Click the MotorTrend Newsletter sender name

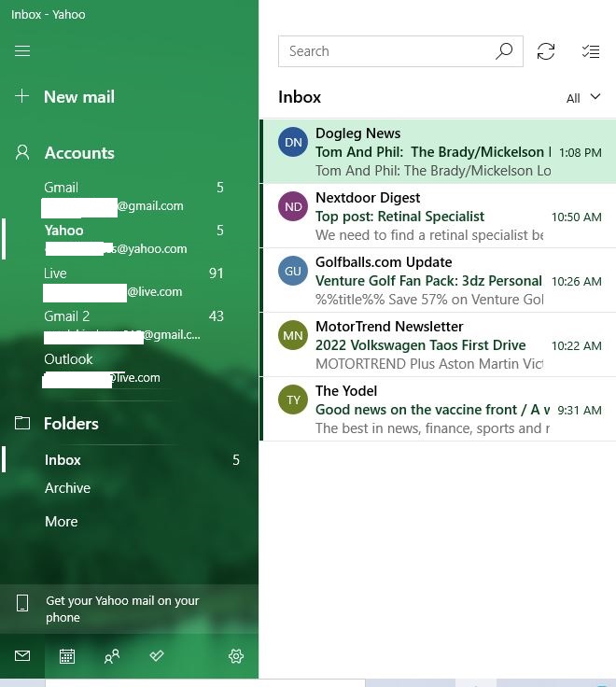(389, 327)
